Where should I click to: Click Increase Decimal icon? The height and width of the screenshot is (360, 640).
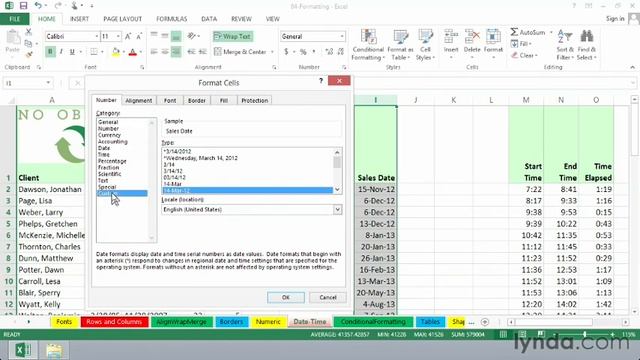click(x=329, y=52)
